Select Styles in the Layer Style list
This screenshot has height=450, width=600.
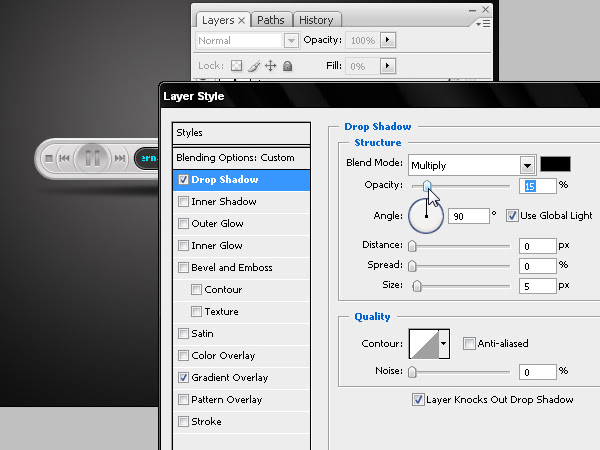(241, 133)
